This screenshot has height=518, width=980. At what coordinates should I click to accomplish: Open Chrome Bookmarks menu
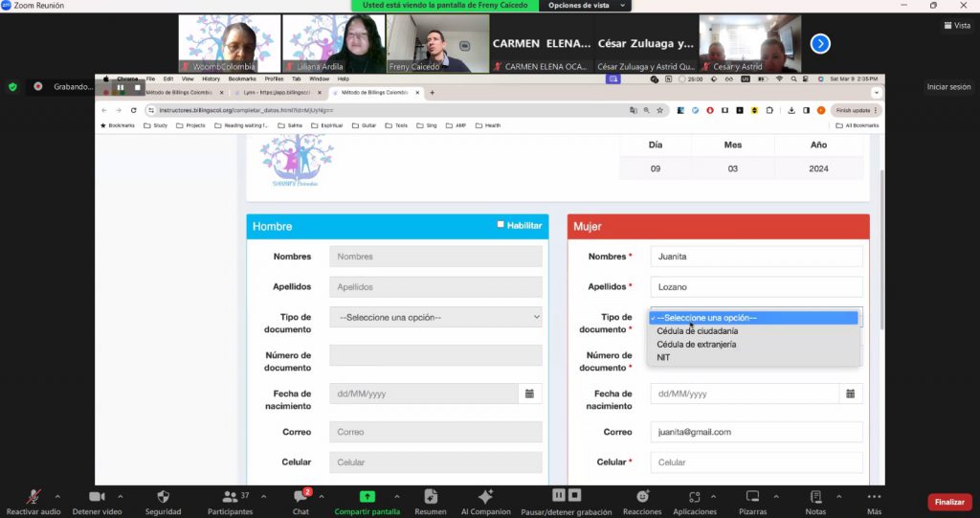242,79
